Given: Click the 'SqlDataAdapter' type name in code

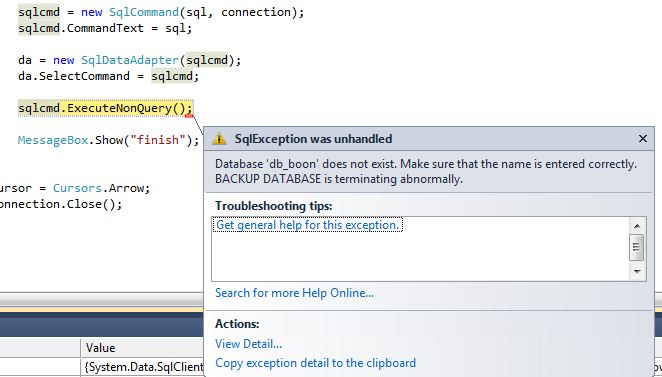Looking at the screenshot, I should [x=130, y=60].
